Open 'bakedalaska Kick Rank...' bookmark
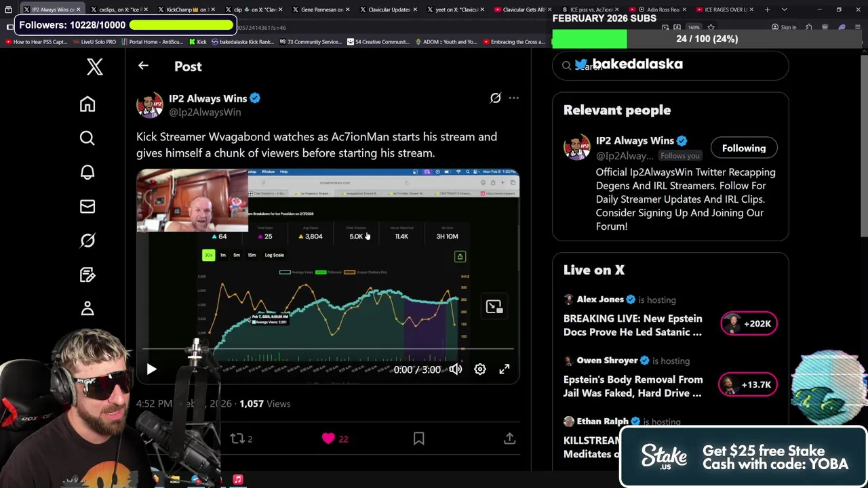 point(243,42)
